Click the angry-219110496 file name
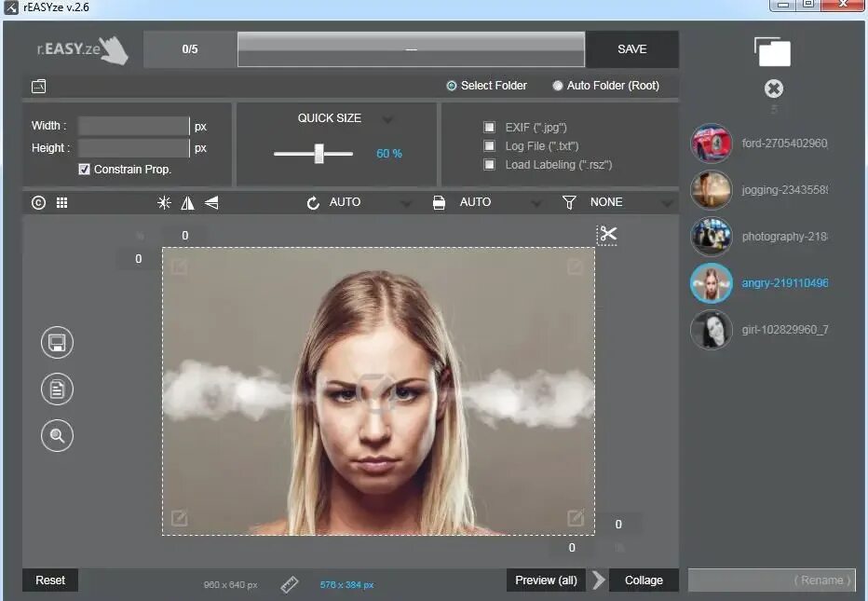This screenshot has height=601, width=868. click(785, 283)
